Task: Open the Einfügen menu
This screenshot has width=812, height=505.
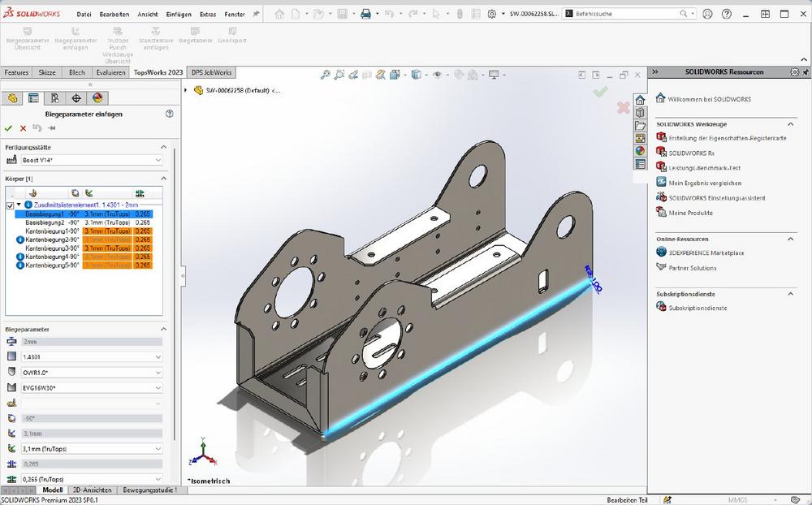Action: [179, 15]
